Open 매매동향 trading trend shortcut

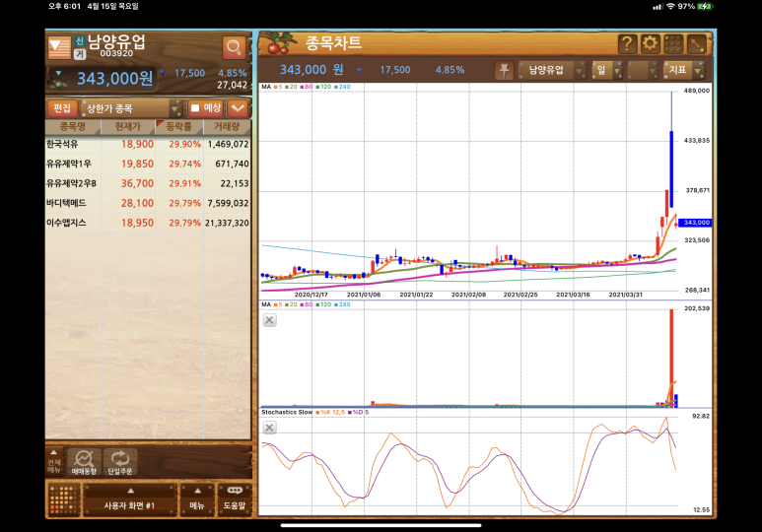pos(84,461)
